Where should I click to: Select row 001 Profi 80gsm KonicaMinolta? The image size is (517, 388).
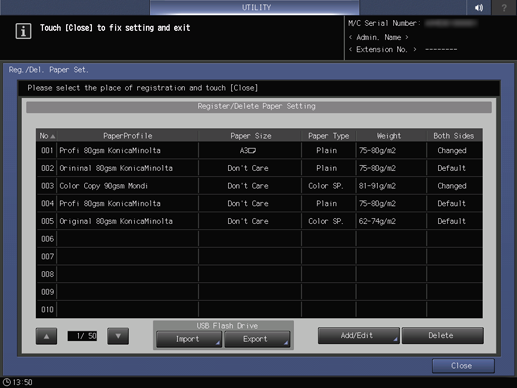click(x=259, y=150)
